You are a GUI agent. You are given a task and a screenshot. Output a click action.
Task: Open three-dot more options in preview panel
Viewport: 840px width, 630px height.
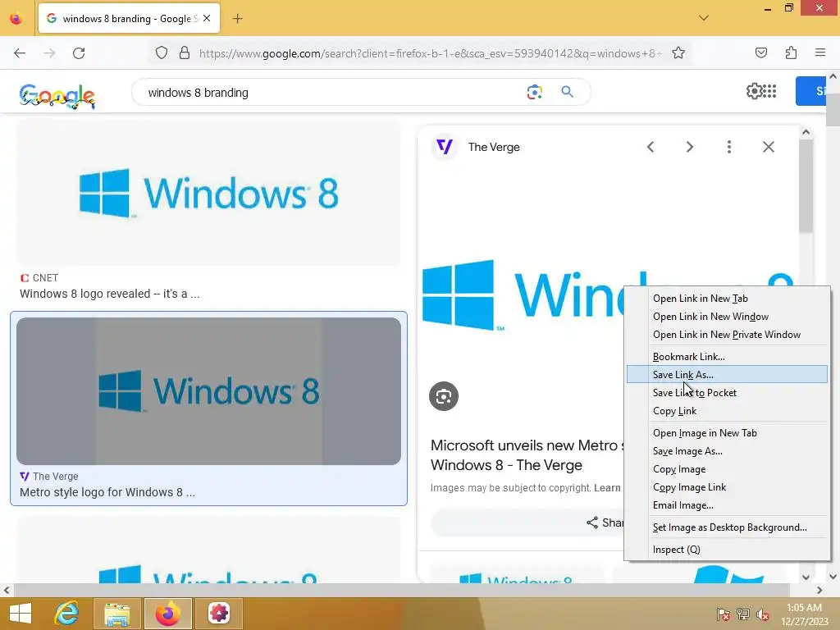click(728, 147)
